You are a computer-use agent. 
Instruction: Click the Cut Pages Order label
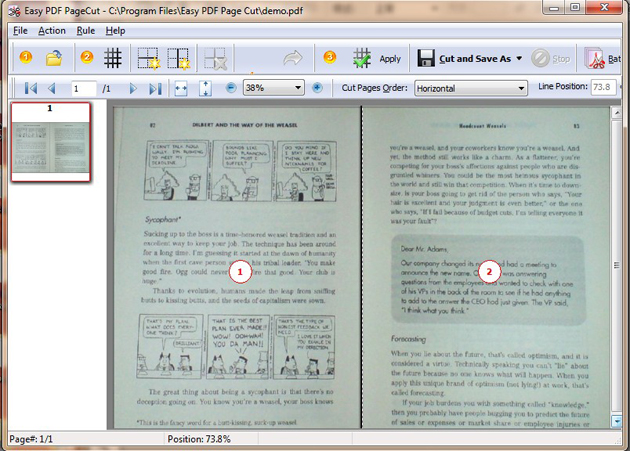pos(374,88)
